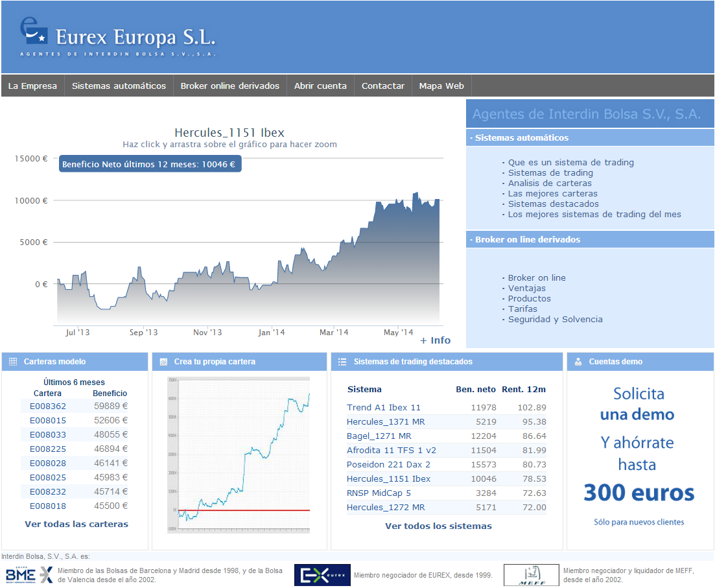715x588 pixels.
Task: Open the La Empresa menu
Action: (32, 86)
